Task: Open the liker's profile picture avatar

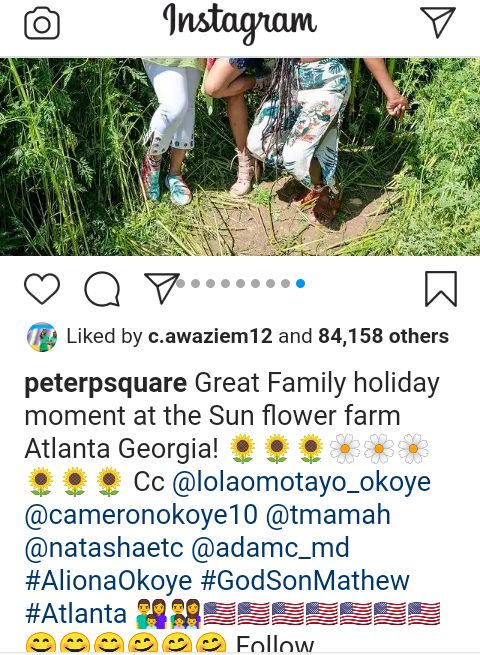Action: (42, 337)
